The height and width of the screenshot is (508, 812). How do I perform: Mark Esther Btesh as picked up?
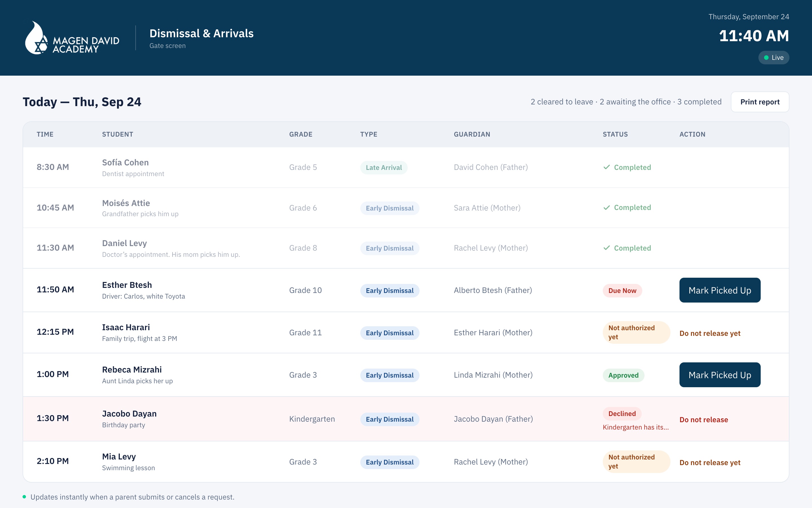(x=720, y=290)
